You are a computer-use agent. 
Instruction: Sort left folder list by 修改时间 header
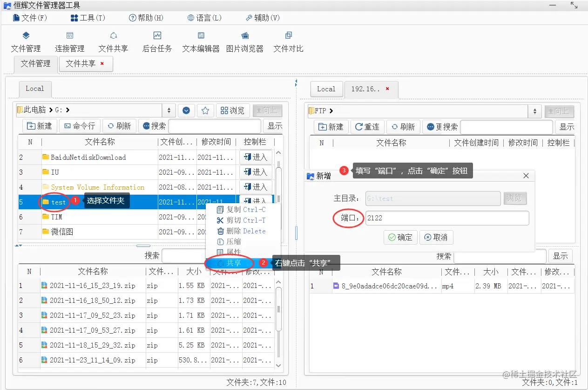(216, 142)
